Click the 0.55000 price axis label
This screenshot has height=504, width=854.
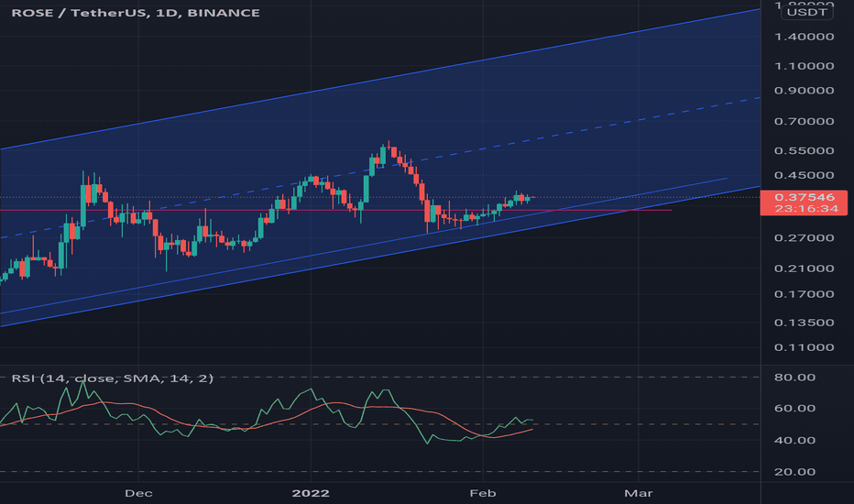point(804,150)
